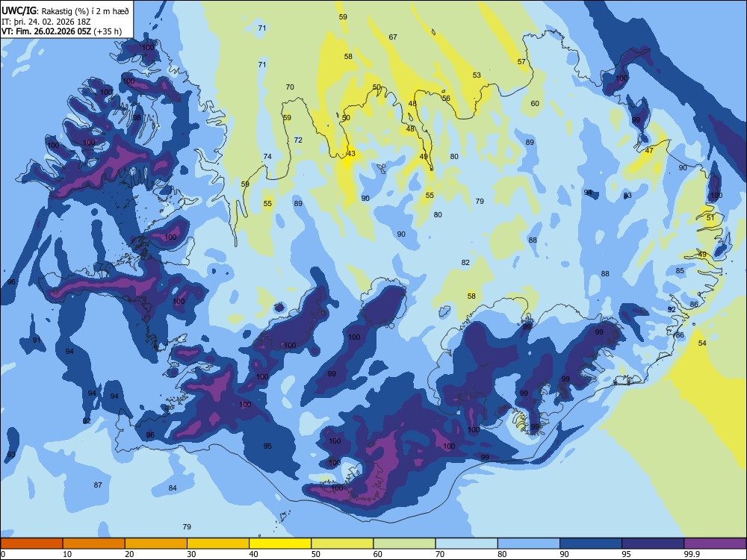Click the dark navy 95–99.9 legend swatch
This screenshot has height=560, width=747.
653,544
